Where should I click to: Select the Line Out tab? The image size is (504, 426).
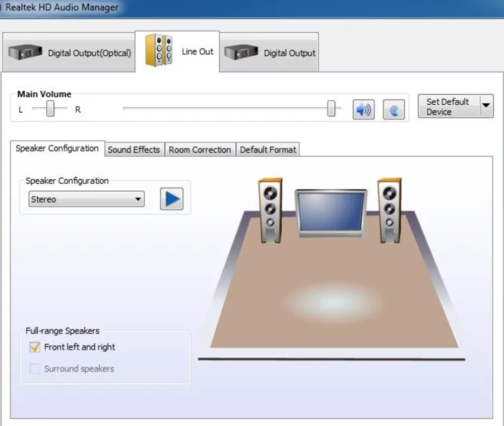click(x=177, y=51)
